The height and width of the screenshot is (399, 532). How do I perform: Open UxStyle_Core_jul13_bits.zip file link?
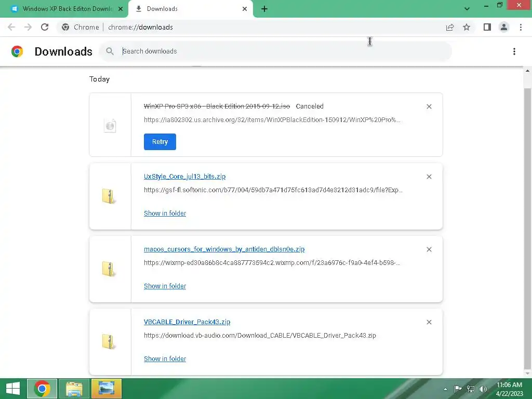pos(184,177)
